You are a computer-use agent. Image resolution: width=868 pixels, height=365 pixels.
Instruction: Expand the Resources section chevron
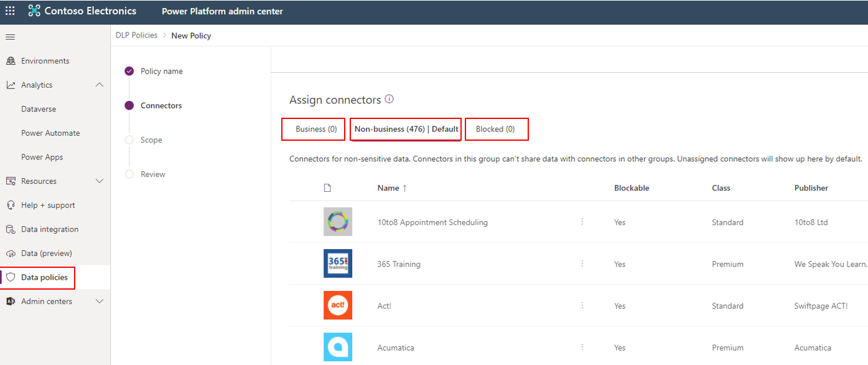pos(100,181)
